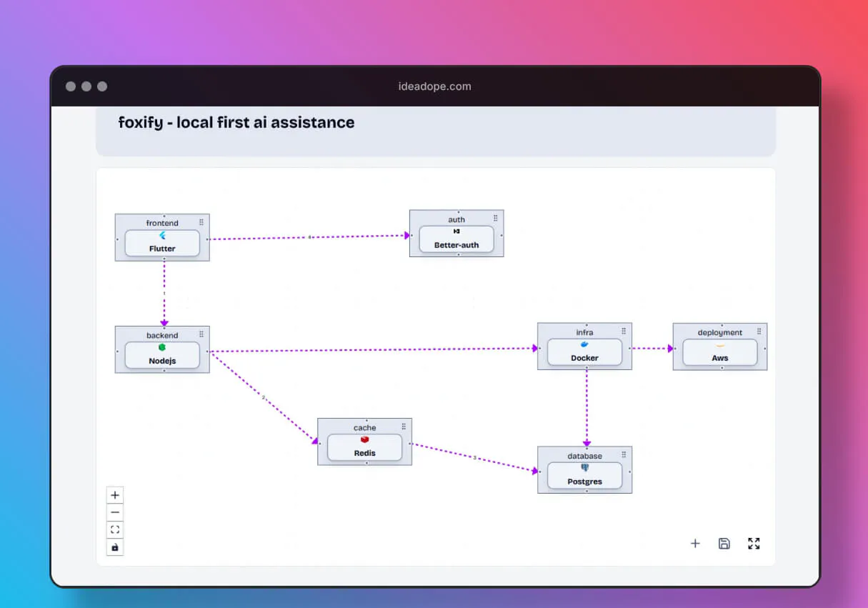
Task: Select the Flutter tech label
Action: click(162, 249)
